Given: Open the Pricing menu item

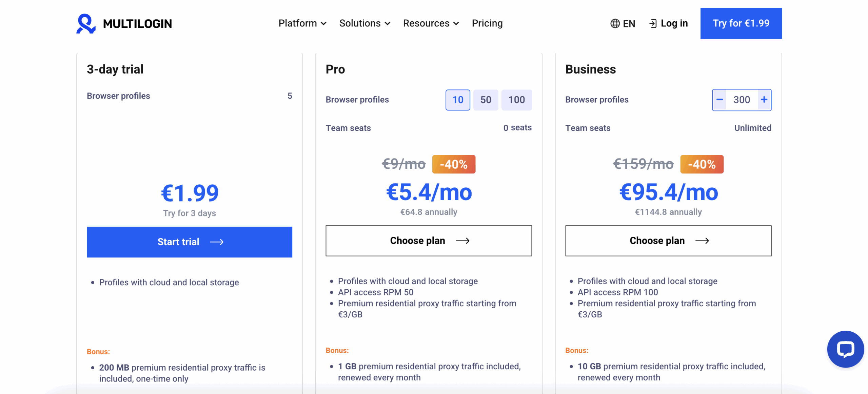Looking at the screenshot, I should point(487,23).
